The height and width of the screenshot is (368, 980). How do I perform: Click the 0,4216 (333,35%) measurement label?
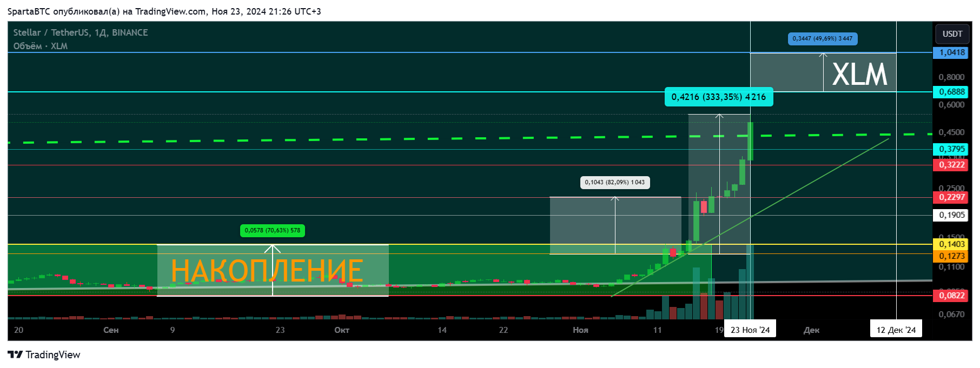tap(719, 97)
